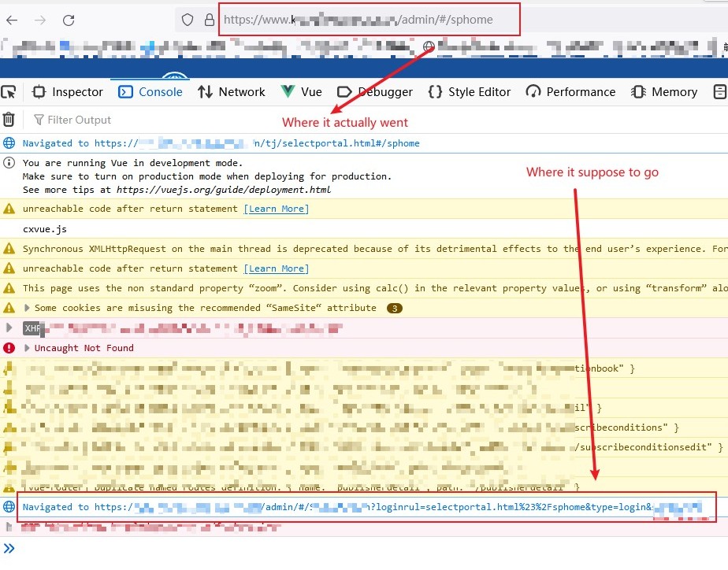Open the Vue devtools tab
Image resolution: width=728 pixels, height=570 pixels.
(x=301, y=92)
